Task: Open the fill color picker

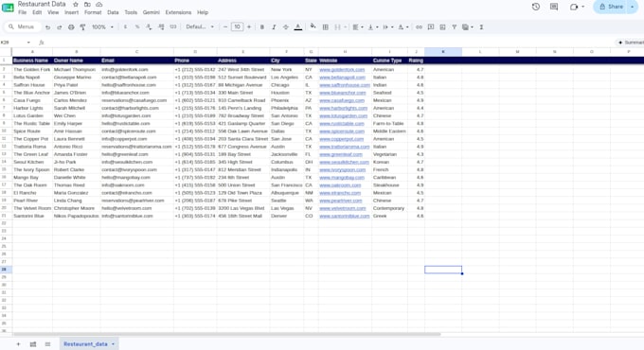Action: click(313, 27)
